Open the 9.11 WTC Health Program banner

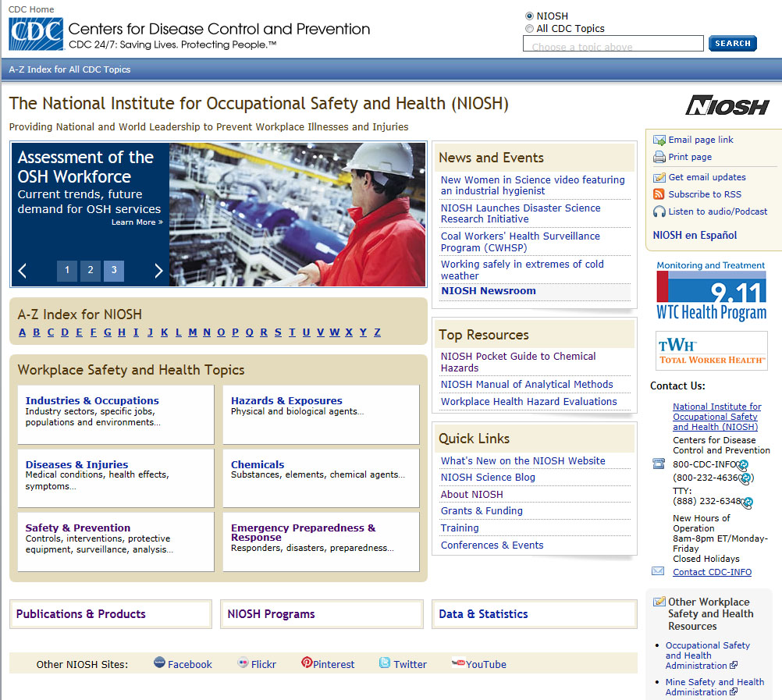(x=711, y=290)
